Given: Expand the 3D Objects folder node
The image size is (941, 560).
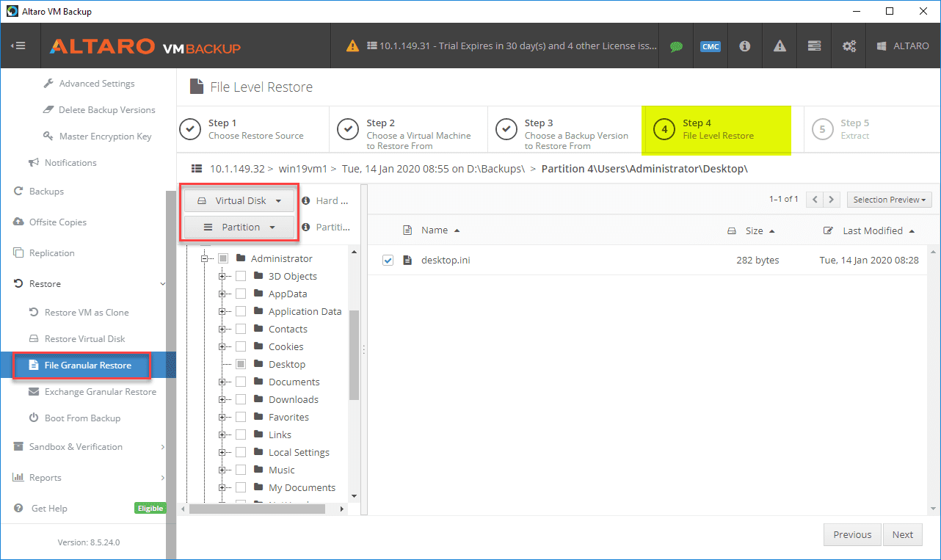Looking at the screenshot, I should pyautogui.click(x=222, y=276).
